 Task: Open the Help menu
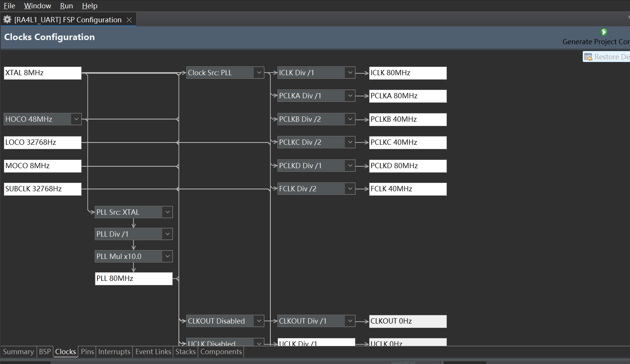click(x=90, y=6)
